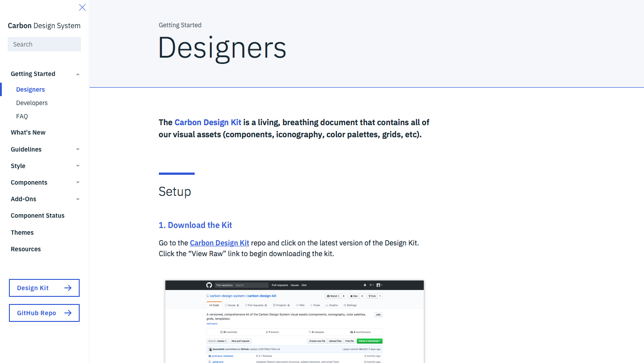Click the Design Kit button
Screen dimensions: 644x363
pyautogui.click(x=44, y=288)
